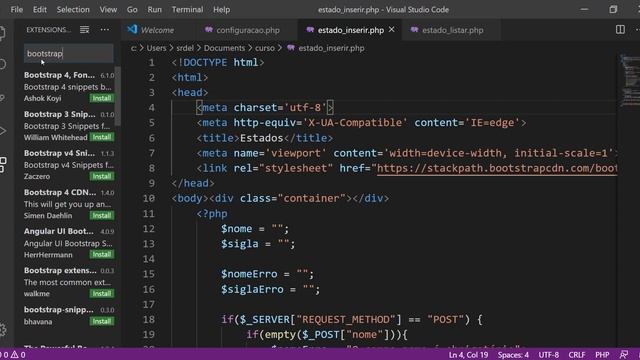Open the Manage gear icon
Image resolution: width=640 pixels, height=360 pixels.
click(x=3, y=329)
